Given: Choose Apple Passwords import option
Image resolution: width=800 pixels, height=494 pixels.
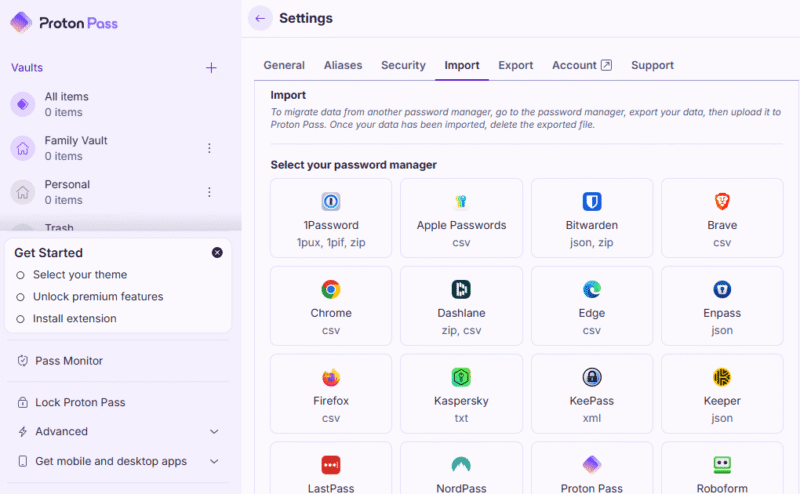Looking at the screenshot, I should tap(461, 218).
